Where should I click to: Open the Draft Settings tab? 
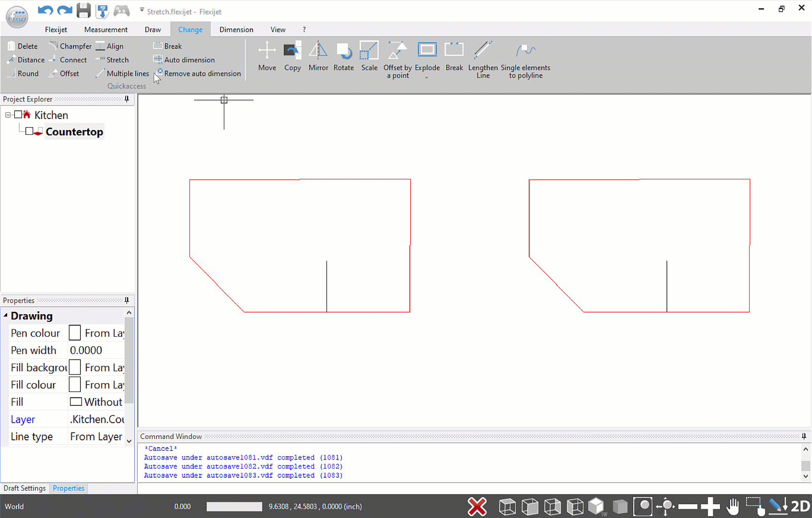(x=24, y=488)
